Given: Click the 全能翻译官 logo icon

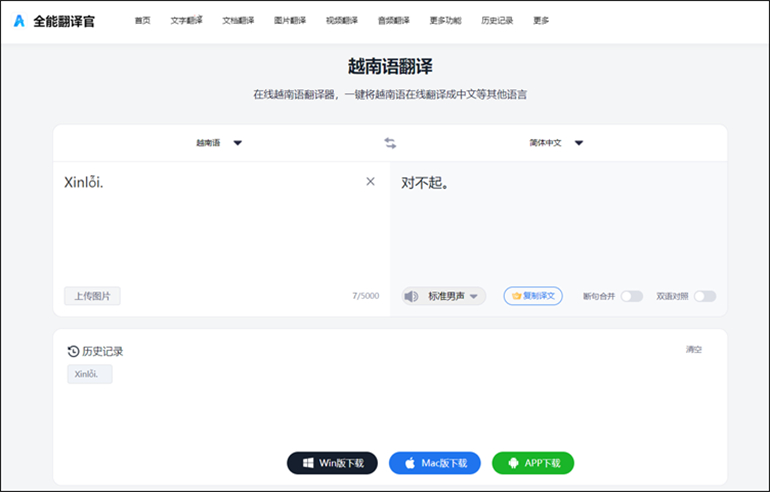Looking at the screenshot, I should click(19, 21).
